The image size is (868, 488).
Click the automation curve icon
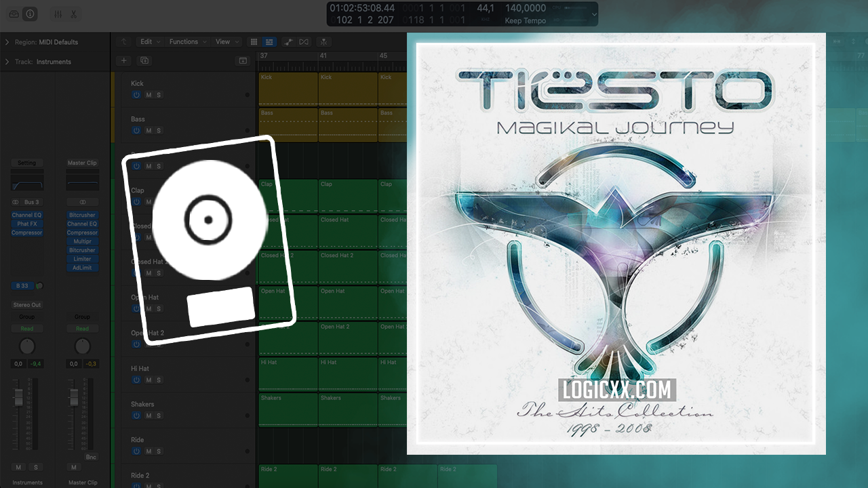click(288, 42)
